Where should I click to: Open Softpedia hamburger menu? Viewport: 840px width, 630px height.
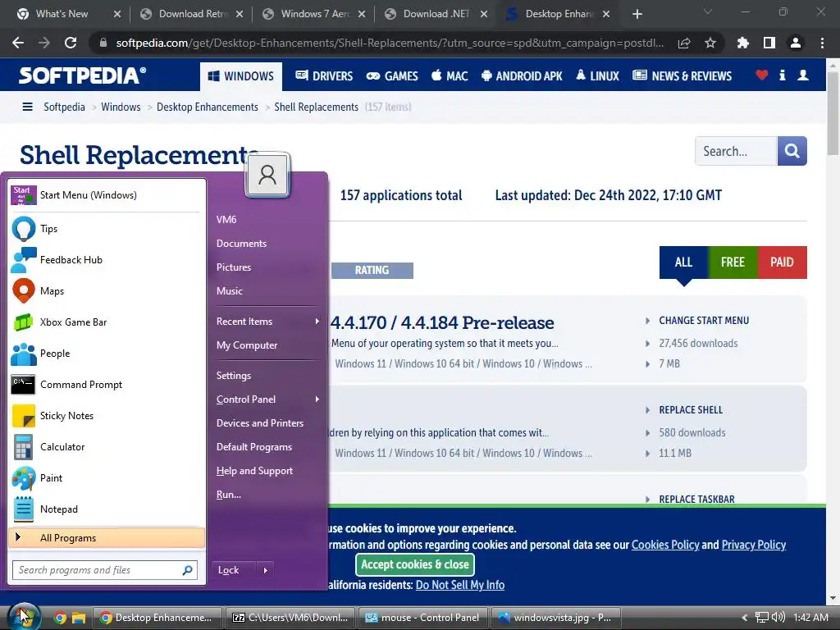(x=27, y=107)
